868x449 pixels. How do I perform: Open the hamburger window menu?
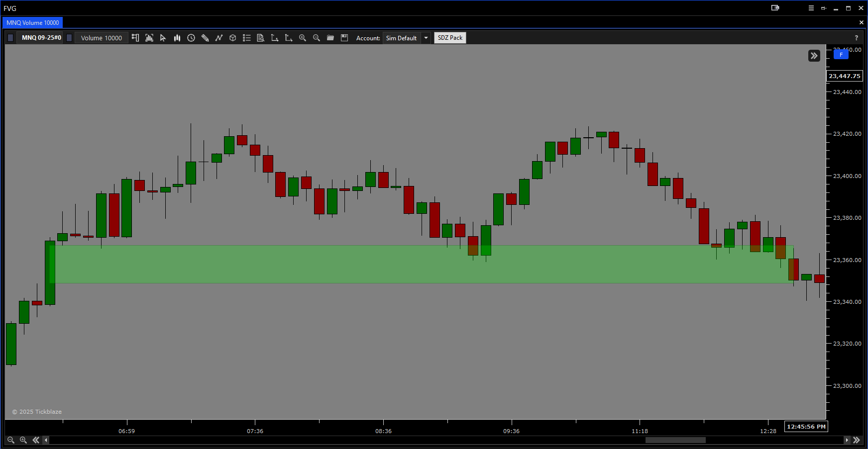point(811,8)
